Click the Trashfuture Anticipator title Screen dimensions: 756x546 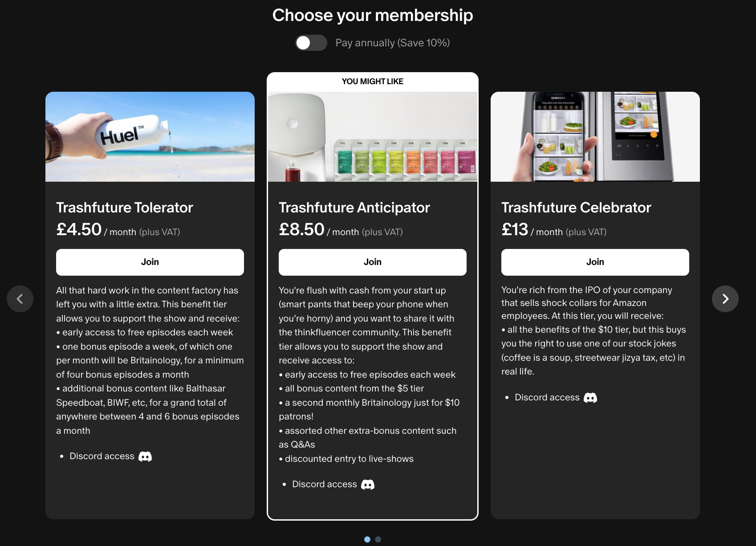[354, 208]
